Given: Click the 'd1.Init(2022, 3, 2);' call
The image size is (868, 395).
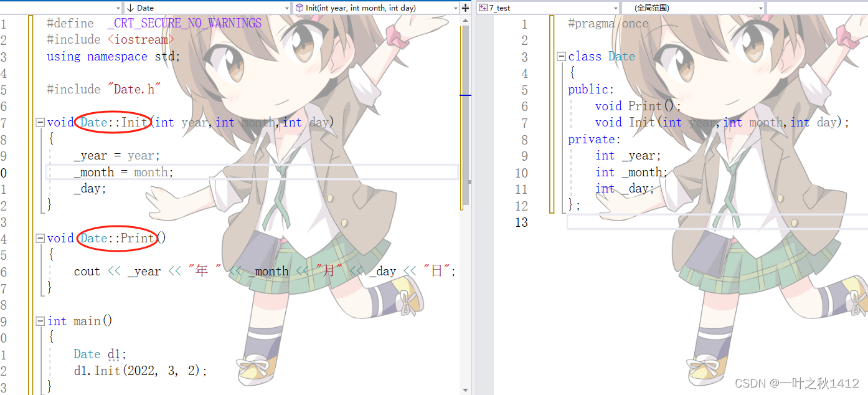Looking at the screenshot, I should pyautogui.click(x=140, y=371).
